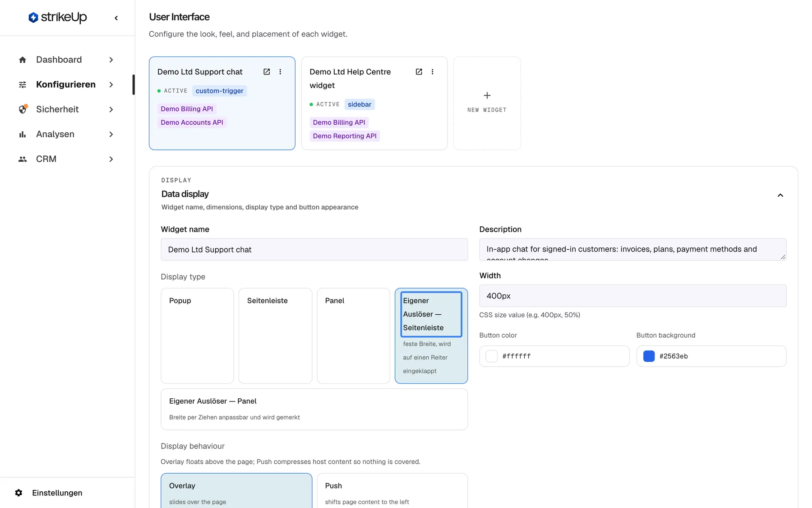Click the ACTIVE status on Help Centre card
Image resolution: width=812 pixels, height=508 pixels.
tap(324, 104)
